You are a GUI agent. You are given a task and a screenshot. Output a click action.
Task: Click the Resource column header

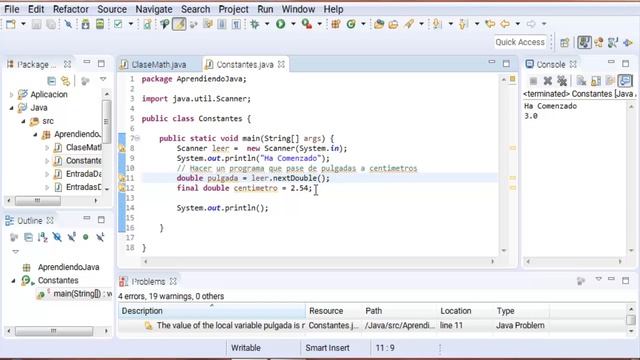coord(334,311)
